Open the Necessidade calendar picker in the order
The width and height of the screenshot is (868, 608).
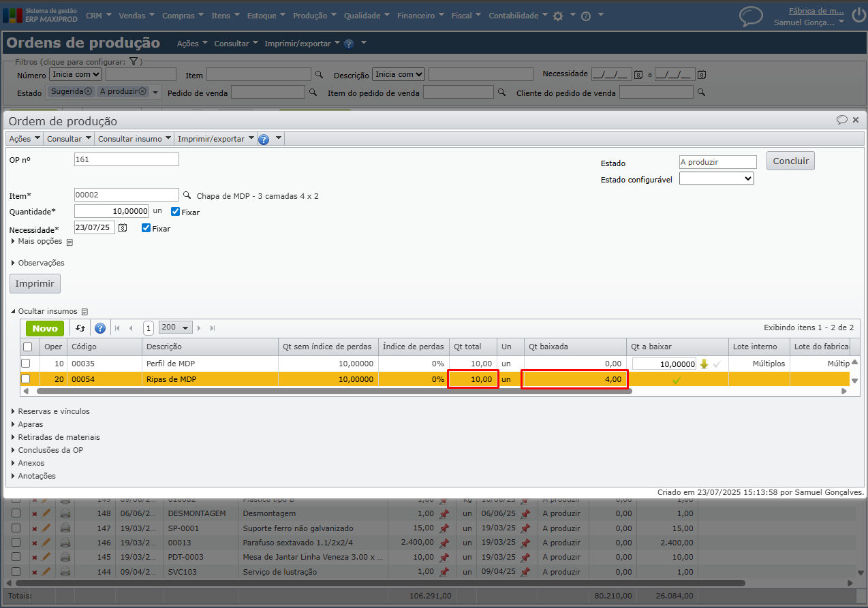tap(123, 228)
